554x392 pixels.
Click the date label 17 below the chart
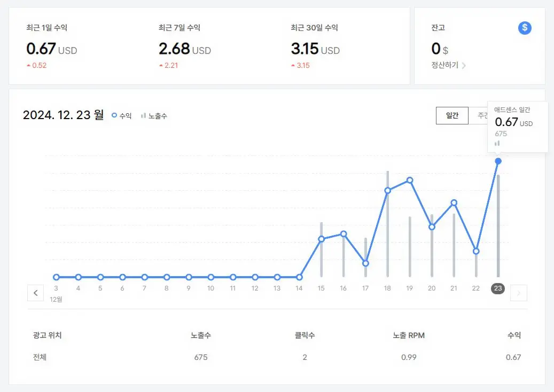(365, 288)
